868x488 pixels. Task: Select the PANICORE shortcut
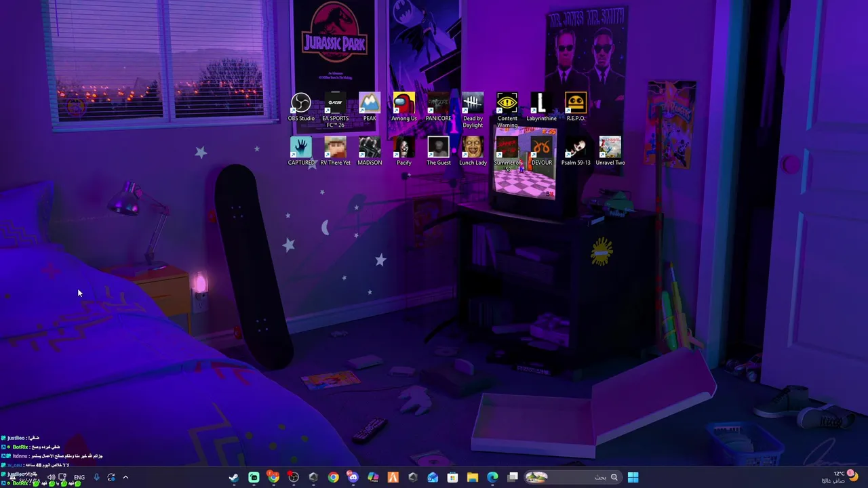point(438,108)
